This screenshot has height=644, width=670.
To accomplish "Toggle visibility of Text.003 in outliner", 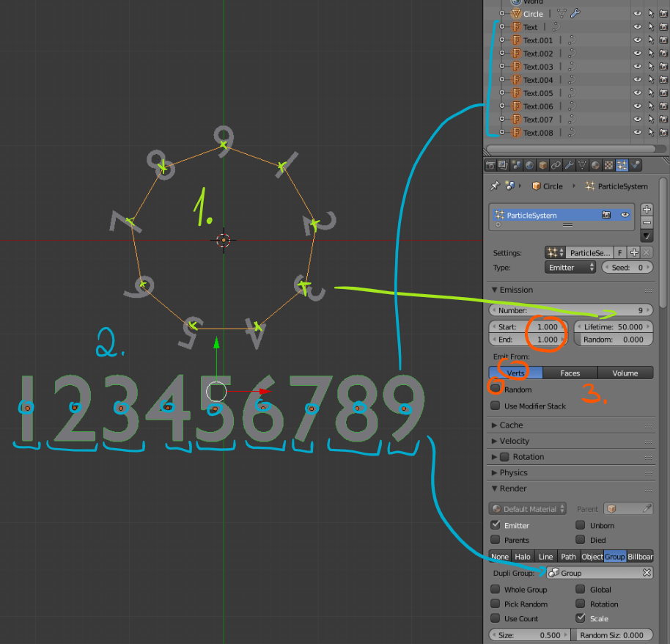I will (637, 67).
